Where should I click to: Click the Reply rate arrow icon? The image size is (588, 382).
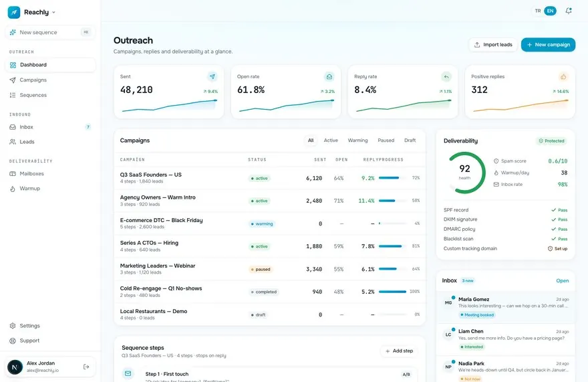[446, 77]
